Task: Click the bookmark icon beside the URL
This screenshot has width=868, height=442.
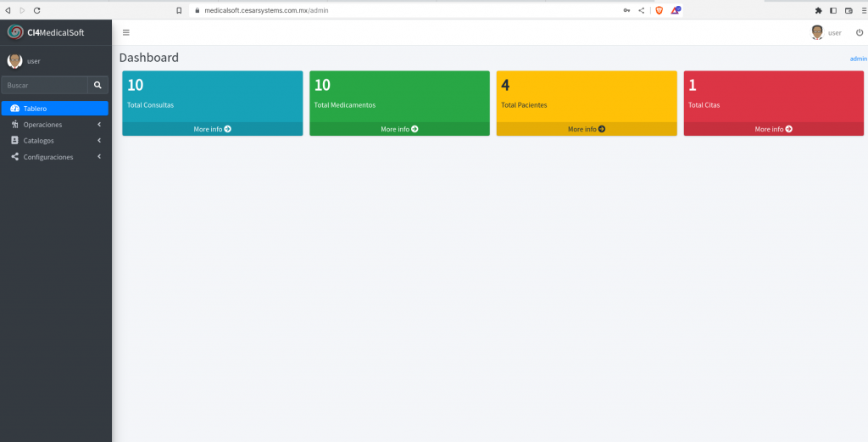Action: point(179,10)
